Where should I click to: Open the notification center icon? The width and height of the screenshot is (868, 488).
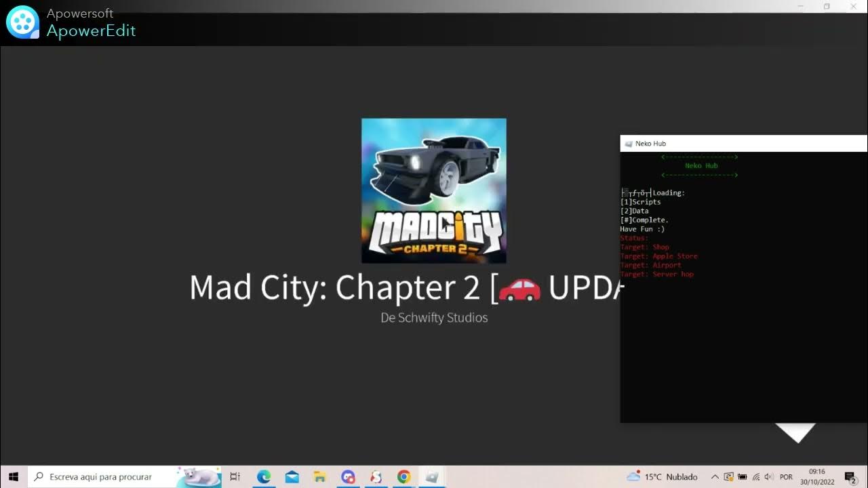tap(850, 477)
